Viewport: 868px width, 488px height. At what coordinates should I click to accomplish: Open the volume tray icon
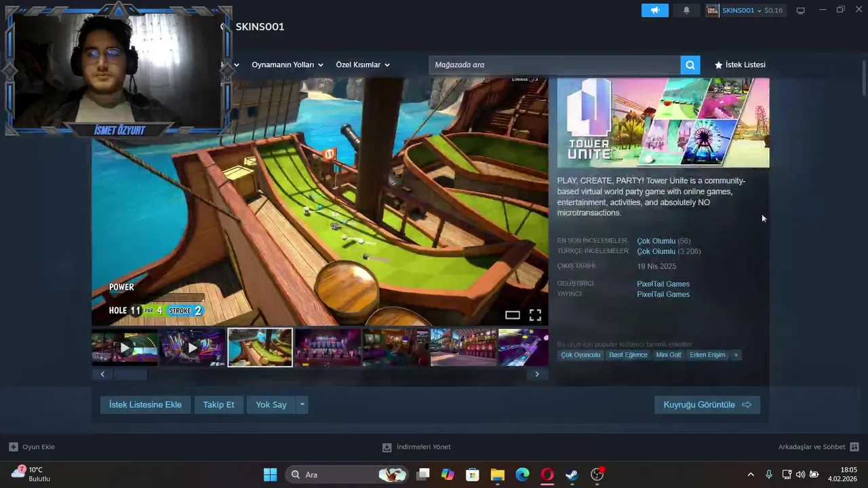click(x=800, y=474)
